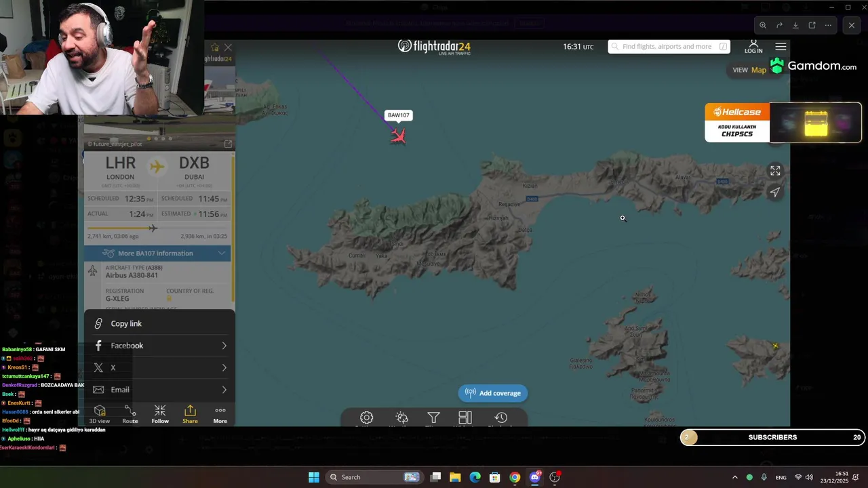Click the LHR London origin airport
Screen dimensions: 868x488
point(120,168)
